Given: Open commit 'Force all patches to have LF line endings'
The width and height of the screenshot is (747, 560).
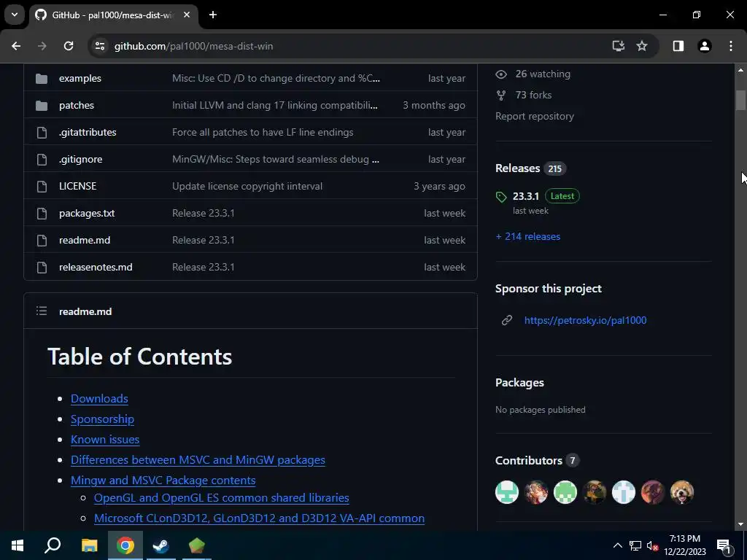Looking at the screenshot, I should [263, 133].
